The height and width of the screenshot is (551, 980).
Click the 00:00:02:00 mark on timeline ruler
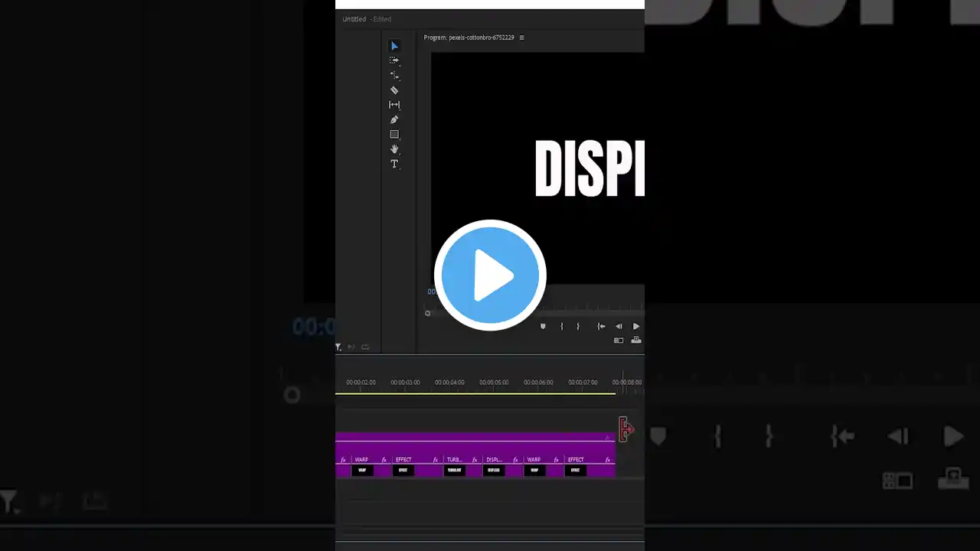point(361,383)
